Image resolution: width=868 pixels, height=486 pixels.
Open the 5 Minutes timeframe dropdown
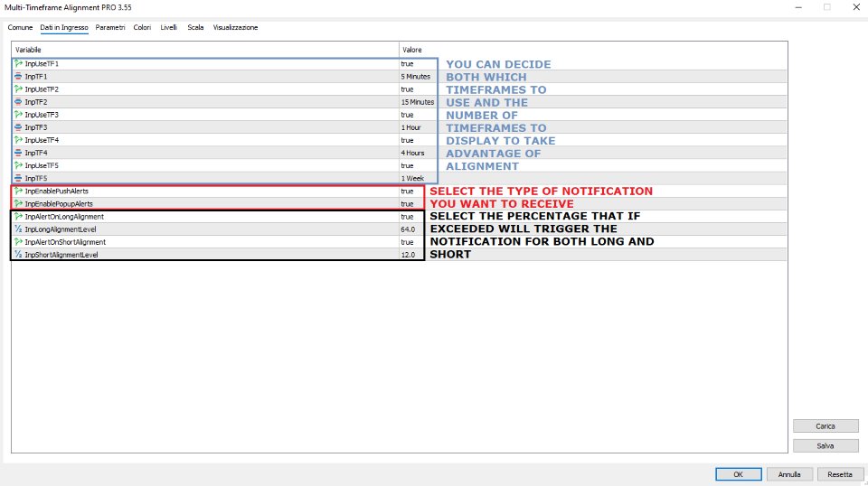(416, 76)
